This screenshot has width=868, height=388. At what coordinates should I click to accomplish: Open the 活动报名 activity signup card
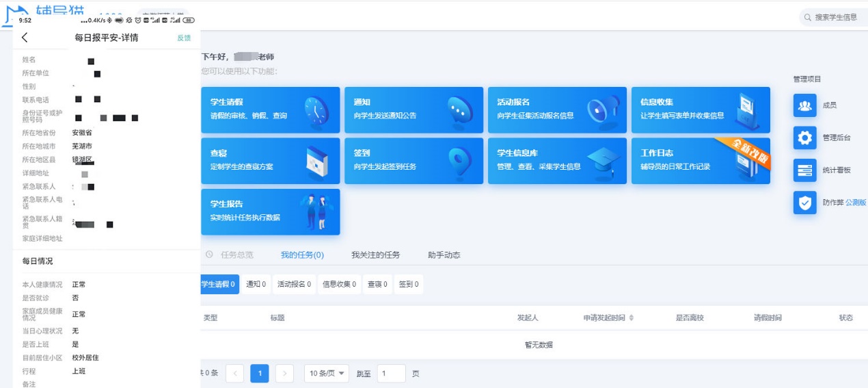(x=557, y=109)
